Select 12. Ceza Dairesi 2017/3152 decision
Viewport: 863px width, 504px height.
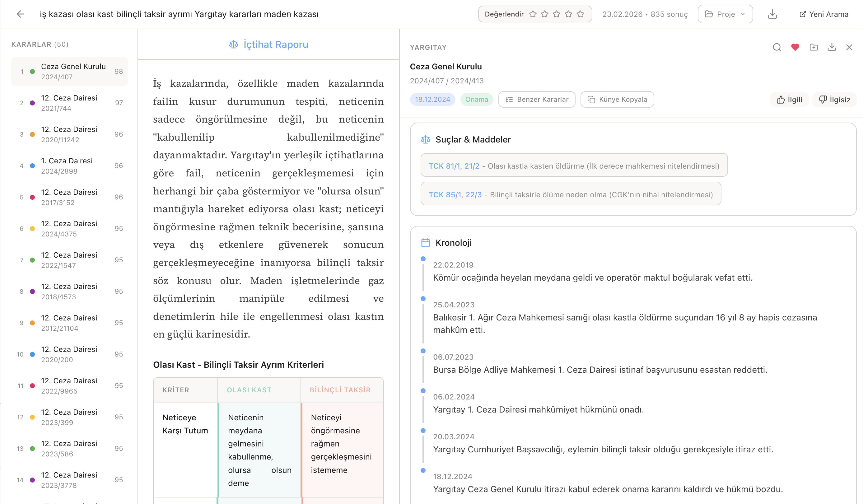point(70,197)
